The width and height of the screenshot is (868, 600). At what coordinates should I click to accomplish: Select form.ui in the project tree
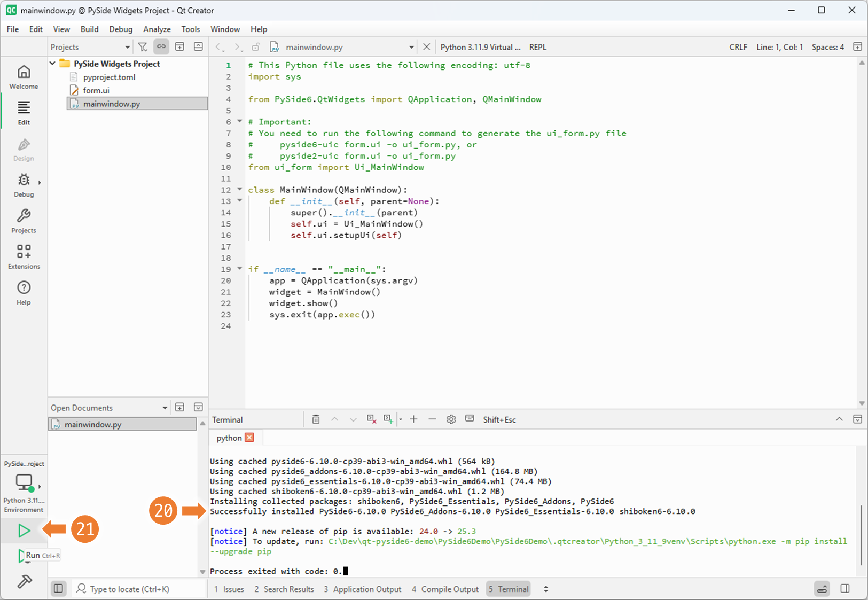pyautogui.click(x=96, y=90)
